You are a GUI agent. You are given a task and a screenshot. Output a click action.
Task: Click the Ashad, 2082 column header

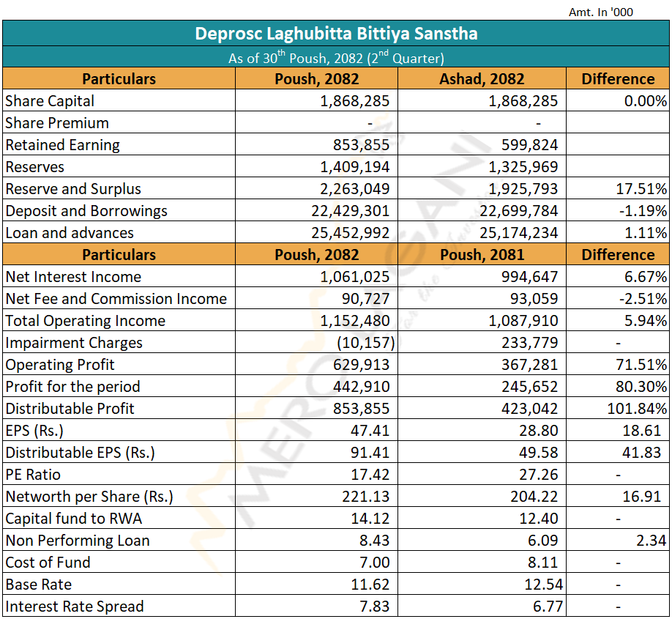tap(481, 79)
